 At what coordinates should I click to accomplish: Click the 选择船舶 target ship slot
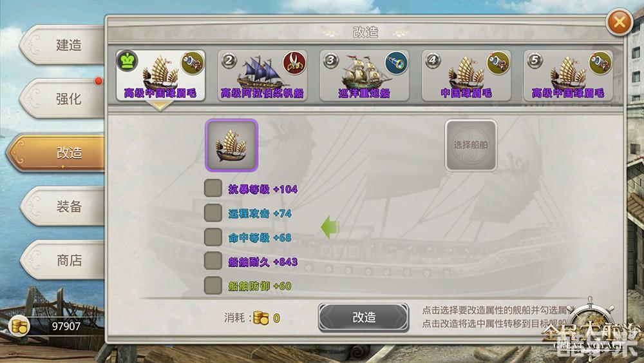pyautogui.click(x=471, y=145)
